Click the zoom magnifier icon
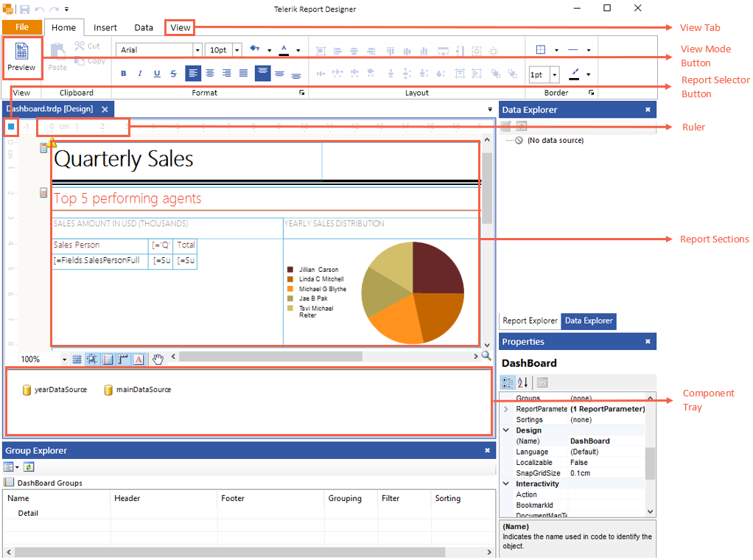The width and height of the screenshot is (753, 560). coord(486,356)
